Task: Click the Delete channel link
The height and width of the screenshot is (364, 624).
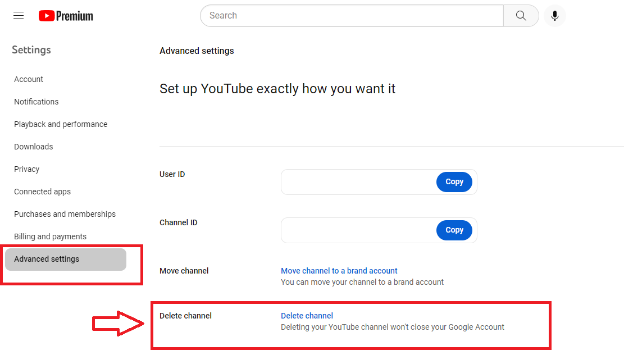Action: [307, 315]
